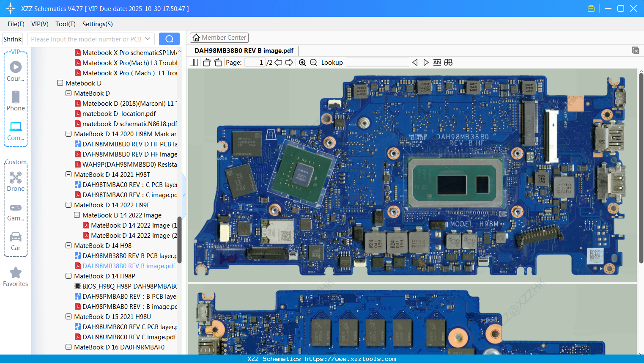Go to the previous page with left arrow

(x=278, y=63)
